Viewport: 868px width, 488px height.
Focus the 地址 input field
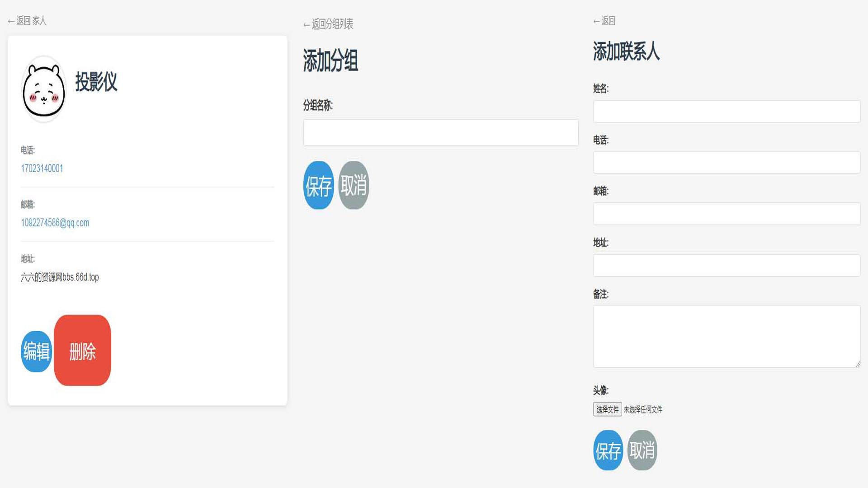click(726, 265)
